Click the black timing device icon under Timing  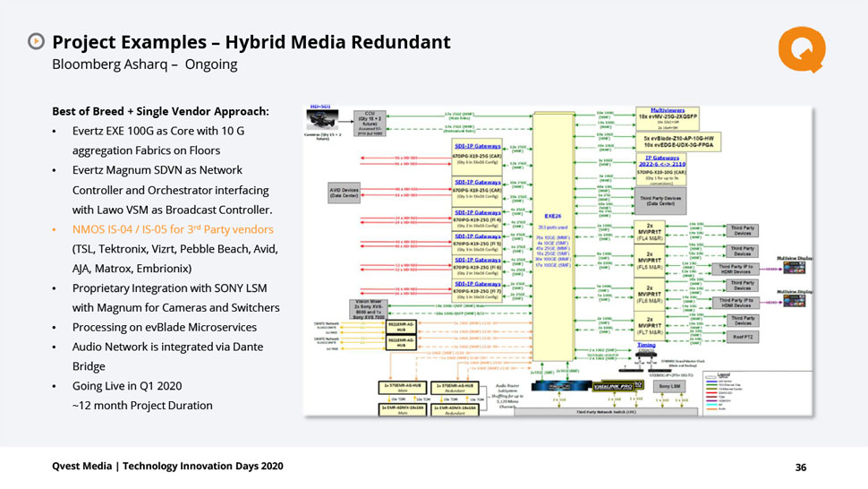(x=646, y=354)
